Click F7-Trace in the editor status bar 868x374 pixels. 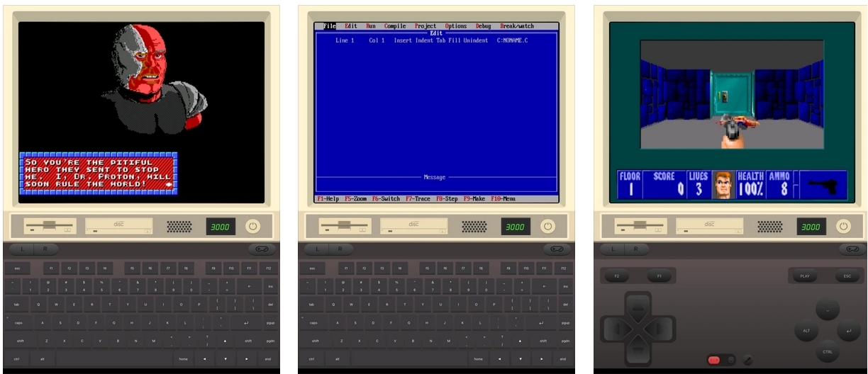(x=418, y=199)
